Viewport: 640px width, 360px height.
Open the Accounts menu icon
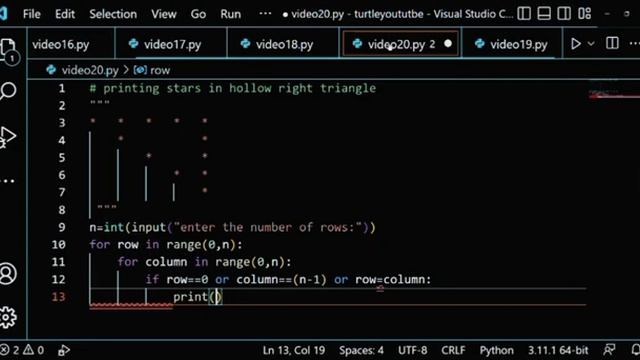pyautogui.click(x=8, y=273)
